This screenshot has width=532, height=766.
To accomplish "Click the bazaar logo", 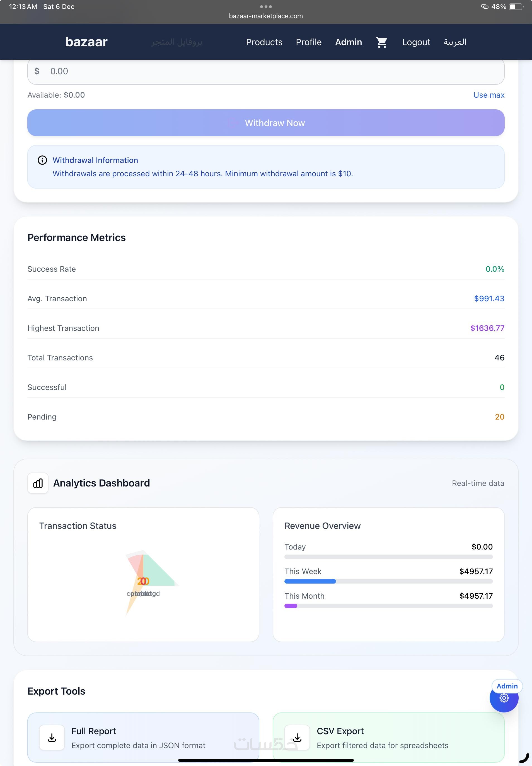I will pos(86,42).
